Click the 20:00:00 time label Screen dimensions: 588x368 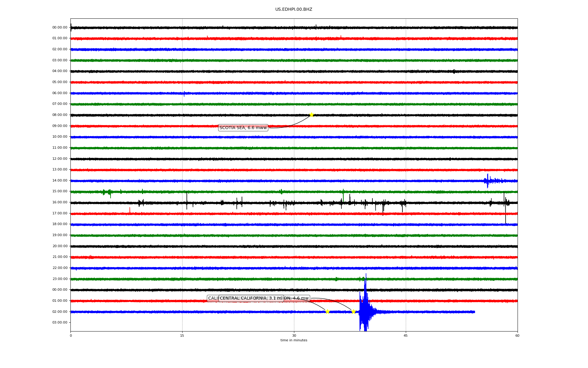(x=60, y=246)
